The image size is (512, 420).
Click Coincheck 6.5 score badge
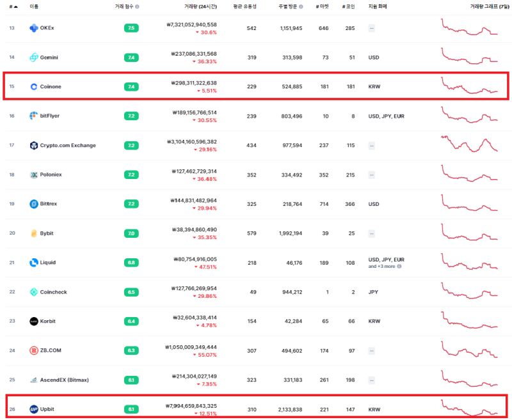tap(131, 292)
